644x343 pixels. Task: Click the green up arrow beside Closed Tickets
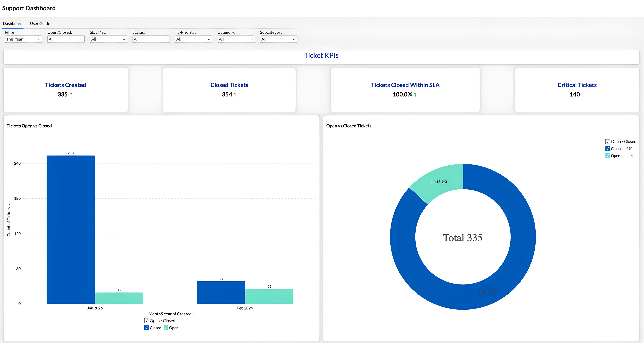235,94
